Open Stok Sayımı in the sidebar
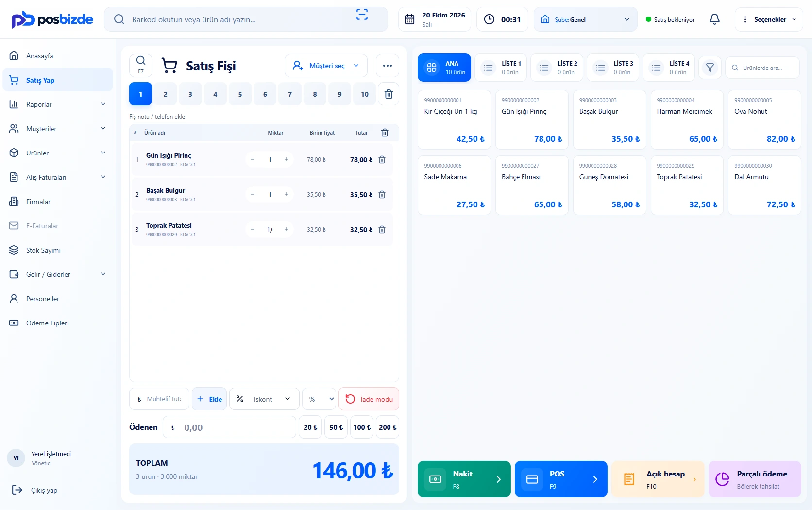This screenshot has width=812, height=510. (58, 250)
